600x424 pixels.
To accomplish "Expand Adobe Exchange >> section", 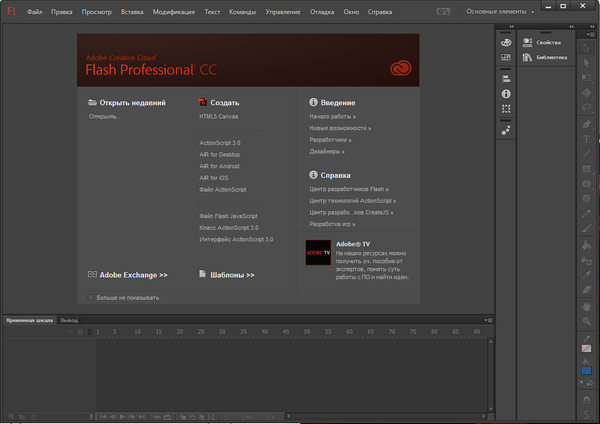I will tap(133, 275).
